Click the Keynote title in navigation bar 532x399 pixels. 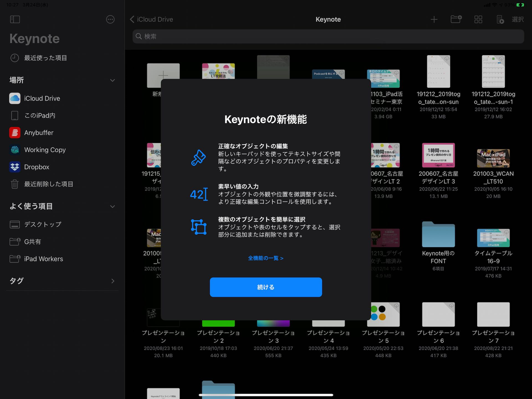pos(328,19)
